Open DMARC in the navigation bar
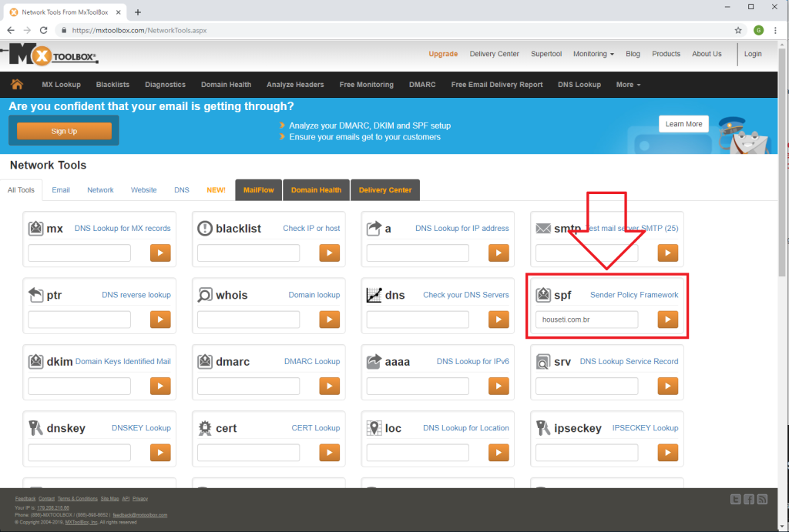 click(x=422, y=85)
